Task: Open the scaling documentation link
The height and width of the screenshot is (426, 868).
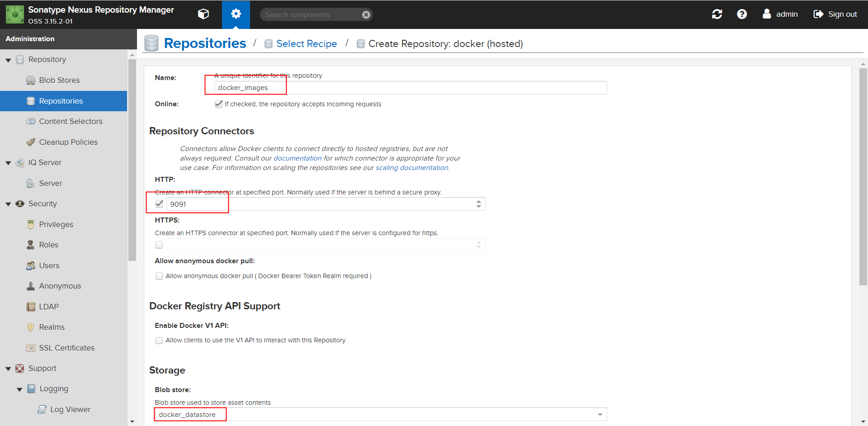Action: click(412, 168)
